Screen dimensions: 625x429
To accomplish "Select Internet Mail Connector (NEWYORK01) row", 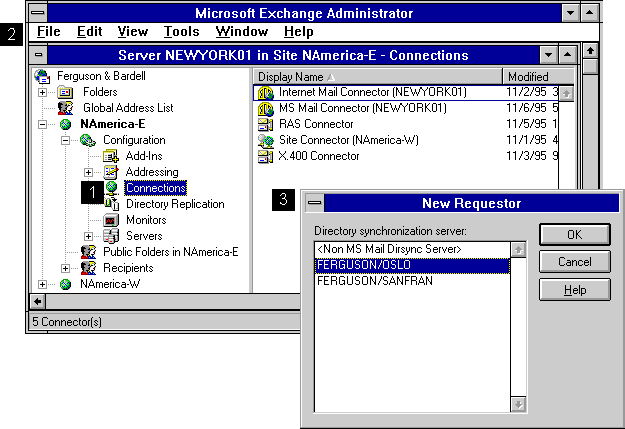I will pyautogui.click(x=406, y=92).
